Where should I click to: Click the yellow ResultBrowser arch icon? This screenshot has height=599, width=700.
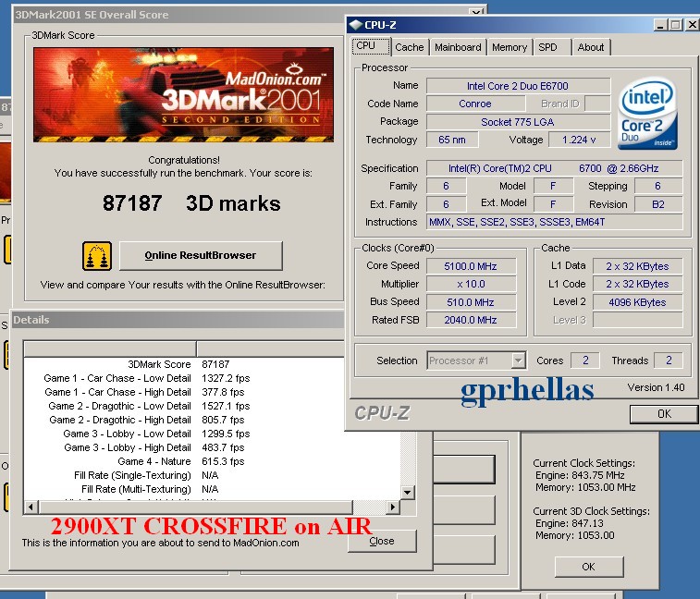[97, 256]
